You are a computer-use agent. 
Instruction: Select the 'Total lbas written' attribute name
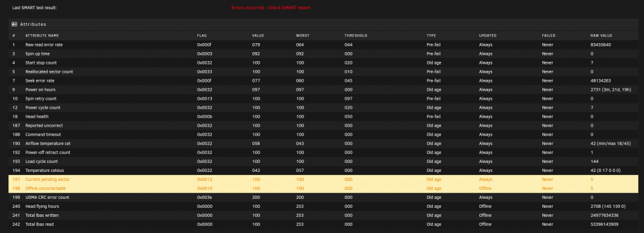click(x=43, y=216)
